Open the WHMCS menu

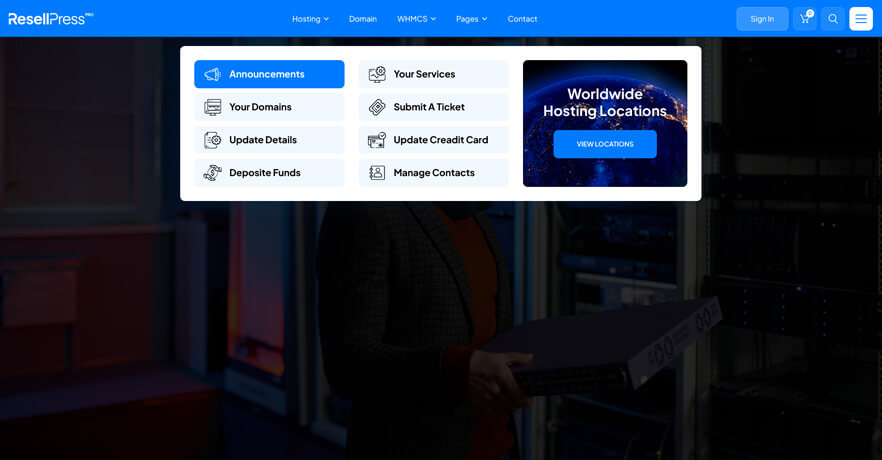[416, 19]
